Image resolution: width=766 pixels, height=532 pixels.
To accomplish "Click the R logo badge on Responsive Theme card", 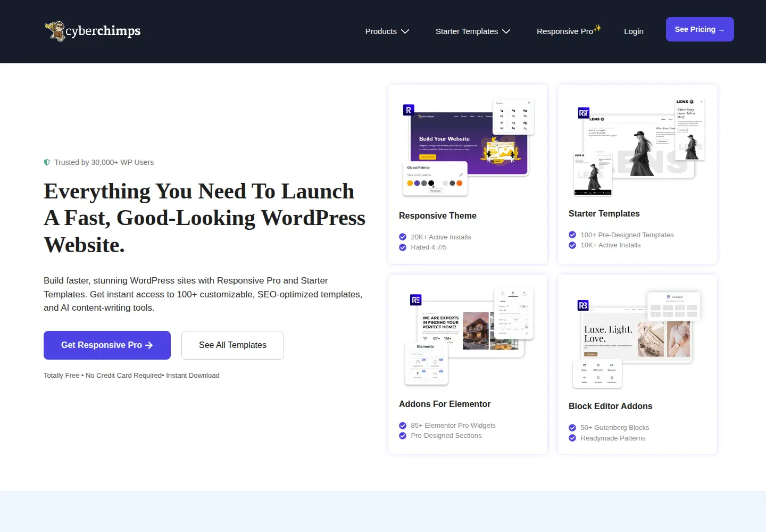I will tap(409, 110).
